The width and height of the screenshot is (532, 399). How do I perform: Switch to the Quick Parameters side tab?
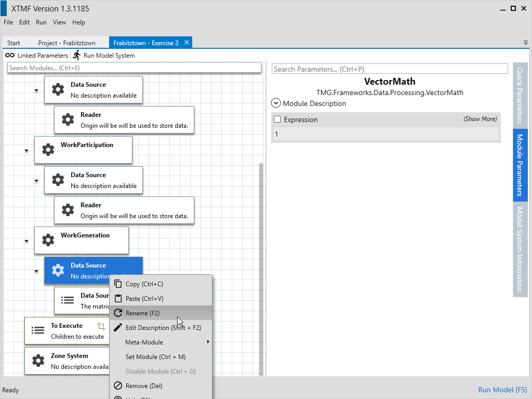[x=520, y=96]
